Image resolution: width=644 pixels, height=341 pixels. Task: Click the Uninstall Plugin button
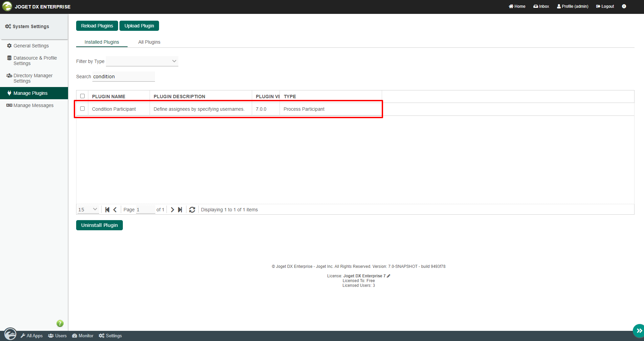pyautogui.click(x=99, y=225)
